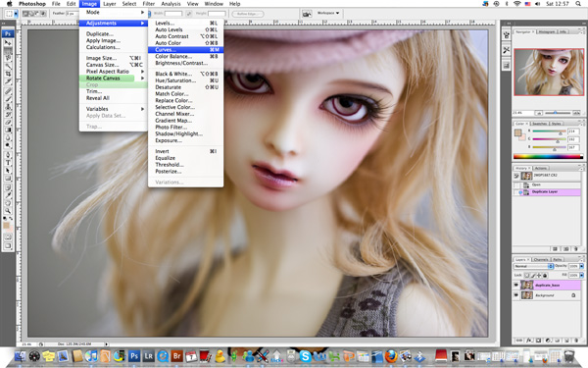Open the Workspace dropdown
The width and height of the screenshot is (588, 368).
pos(328,13)
